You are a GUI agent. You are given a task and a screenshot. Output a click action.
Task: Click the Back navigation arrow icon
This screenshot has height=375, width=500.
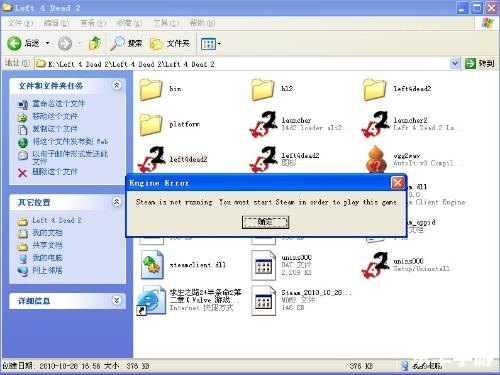(x=14, y=43)
